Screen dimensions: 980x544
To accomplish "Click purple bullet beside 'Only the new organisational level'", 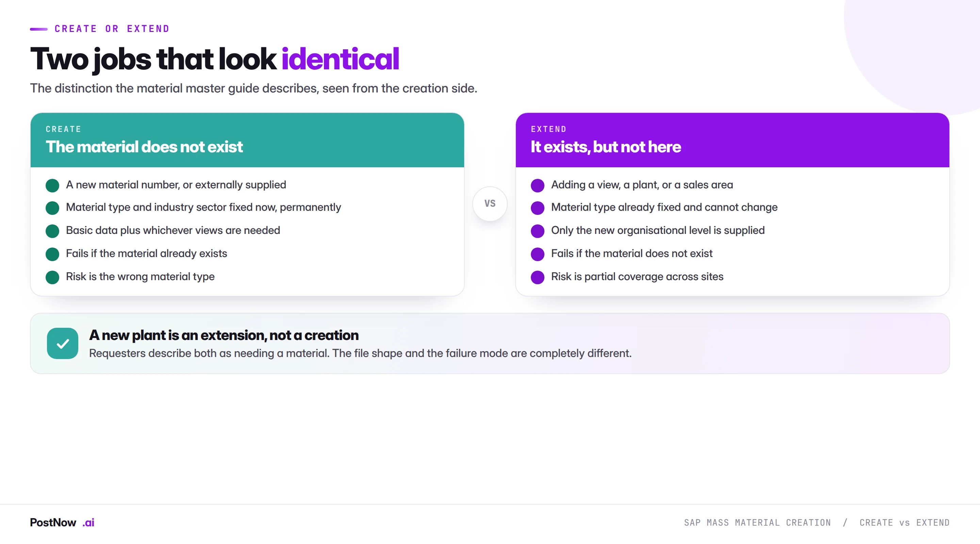I will coord(537,231).
